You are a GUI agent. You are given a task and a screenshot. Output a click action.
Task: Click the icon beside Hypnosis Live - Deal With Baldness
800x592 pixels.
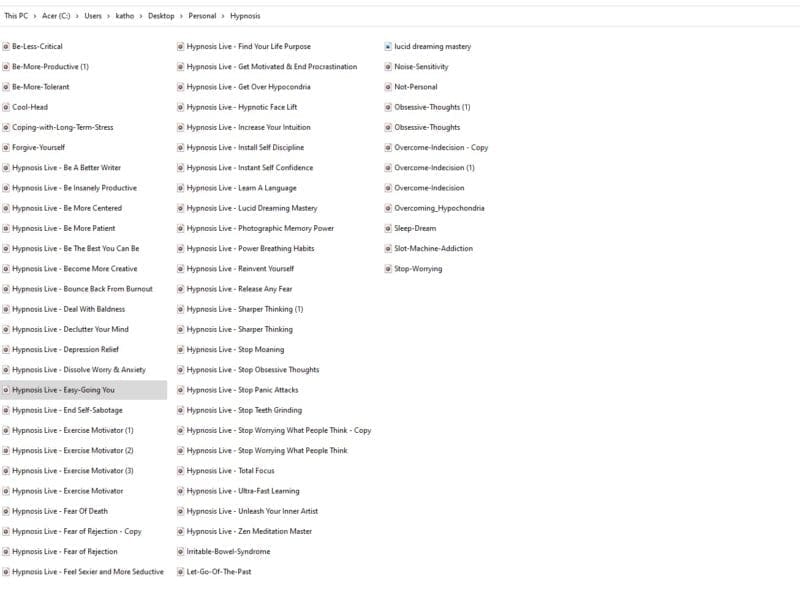(x=6, y=309)
